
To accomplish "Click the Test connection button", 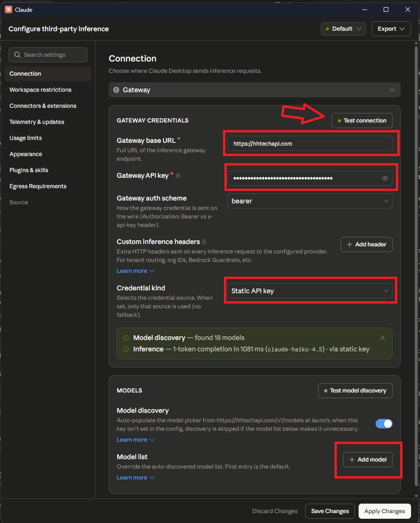I will point(362,121).
